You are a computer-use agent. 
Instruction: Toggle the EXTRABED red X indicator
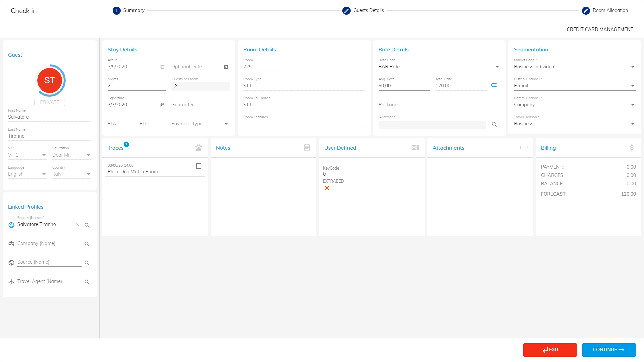[x=327, y=188]
